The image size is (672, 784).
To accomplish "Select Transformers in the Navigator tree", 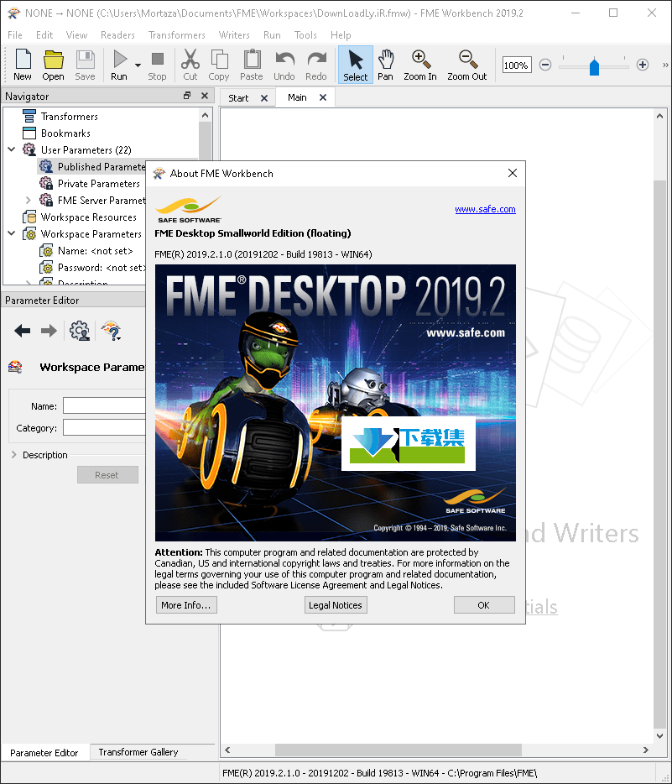I will 70,117.
